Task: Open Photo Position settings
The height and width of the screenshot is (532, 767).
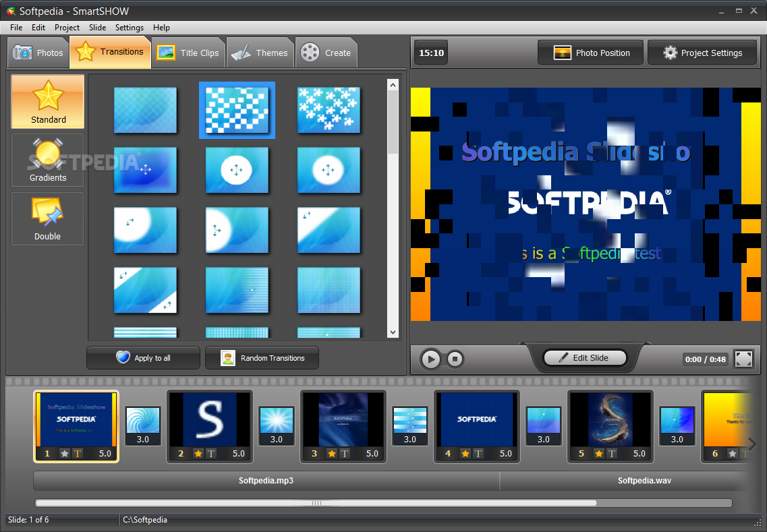Action: pyautogui.click(x=590, y=53)
